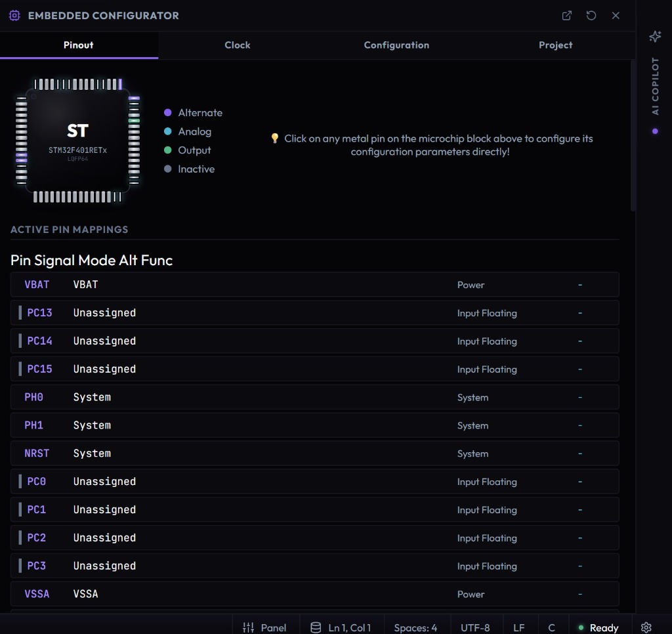Image resolution: width=672 pixels, height=634 pixels.
Task: Click the panel vertical scrollbar
Action: [633, 135]
